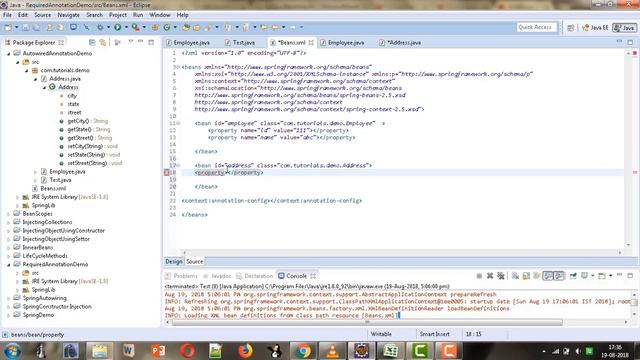Screen dimensions: 640x360
Task: Click Remove All Terminated Launches icon
Action: point(501,276)
